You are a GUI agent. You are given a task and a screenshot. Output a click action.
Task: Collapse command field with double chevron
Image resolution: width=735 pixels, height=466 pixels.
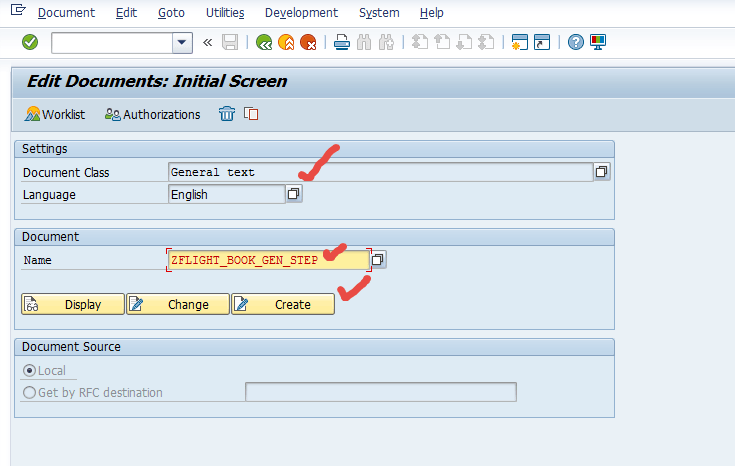pyautogui.click(x=208, y=43)
